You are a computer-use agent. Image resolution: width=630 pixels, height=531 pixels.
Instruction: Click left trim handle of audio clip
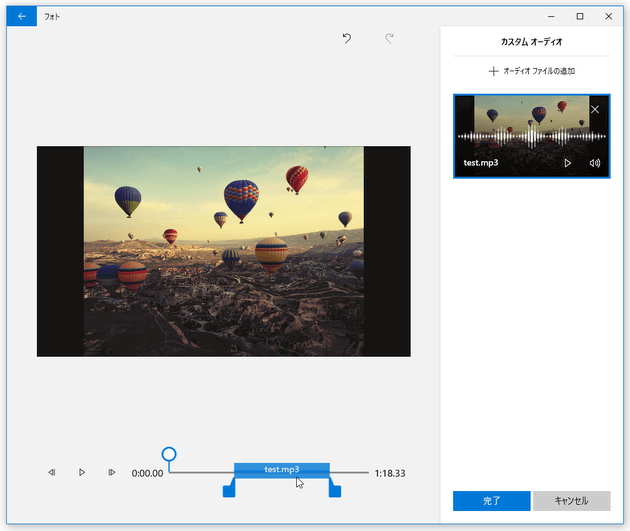pos(229,489)
